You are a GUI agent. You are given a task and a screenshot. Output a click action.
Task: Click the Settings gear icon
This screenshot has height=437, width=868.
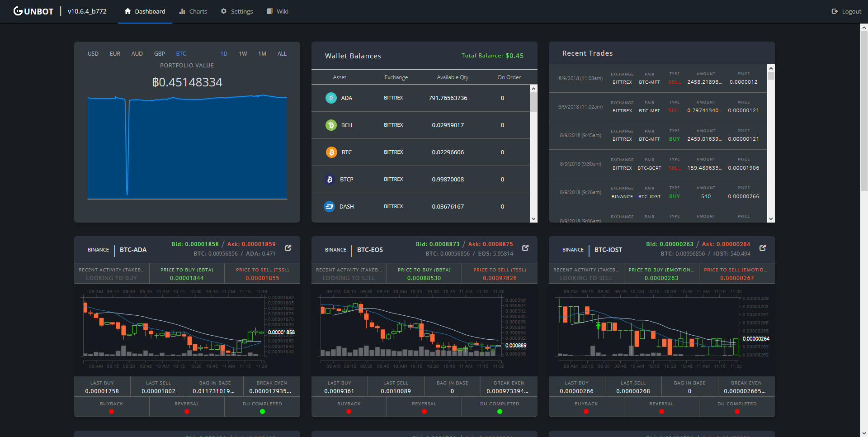click(224, 11)
